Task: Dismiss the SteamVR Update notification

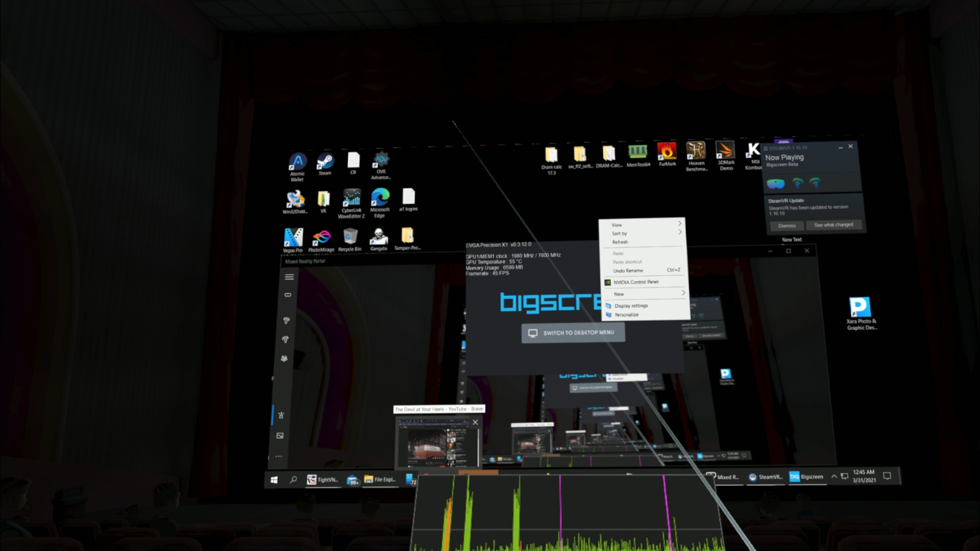Action: click(x=787, y=226)
